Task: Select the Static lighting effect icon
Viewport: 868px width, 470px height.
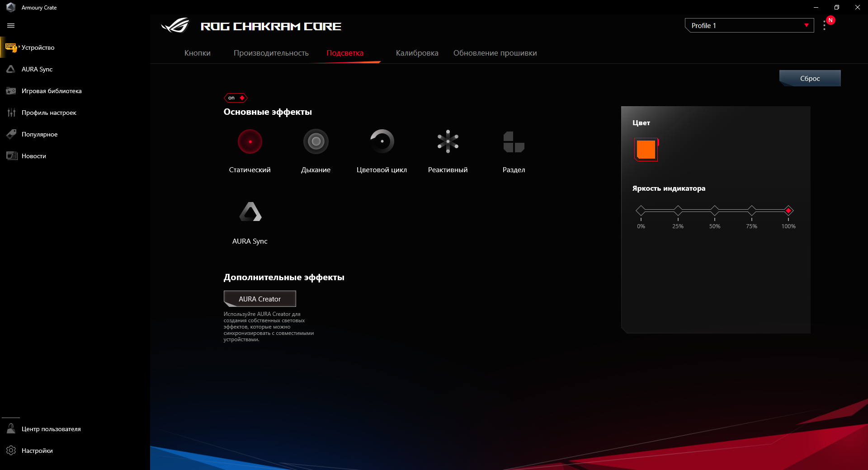Action: tap(250, 141)
